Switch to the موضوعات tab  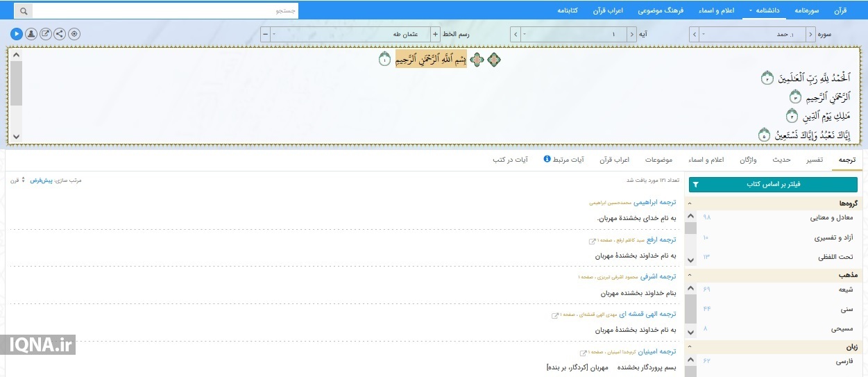coord(658,160)
